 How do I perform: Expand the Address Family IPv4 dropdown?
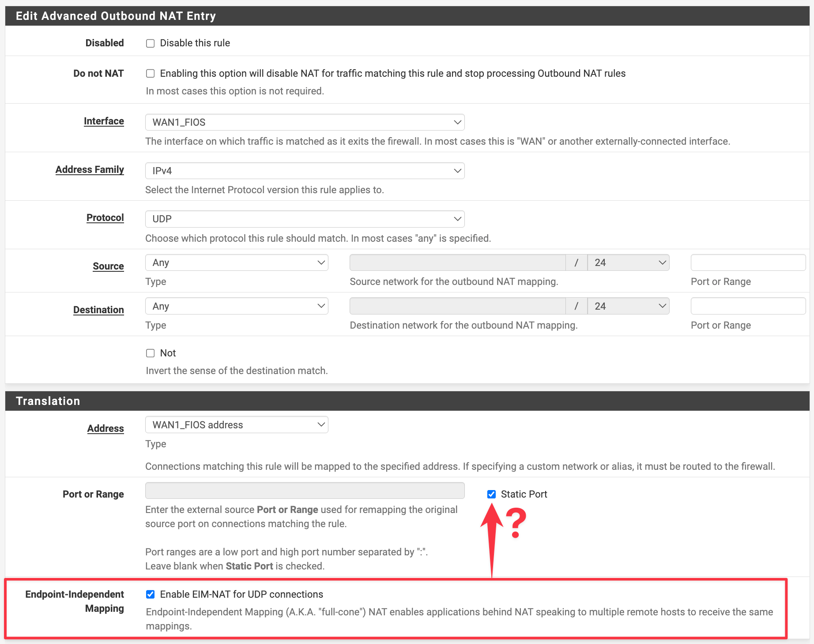[305, 171]
